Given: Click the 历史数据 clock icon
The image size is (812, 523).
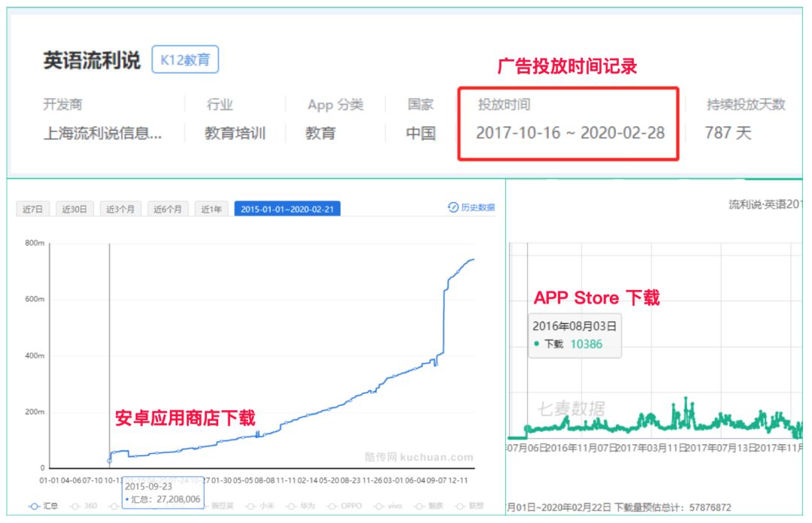Looking at the screenshot, I should pos(453,207).
